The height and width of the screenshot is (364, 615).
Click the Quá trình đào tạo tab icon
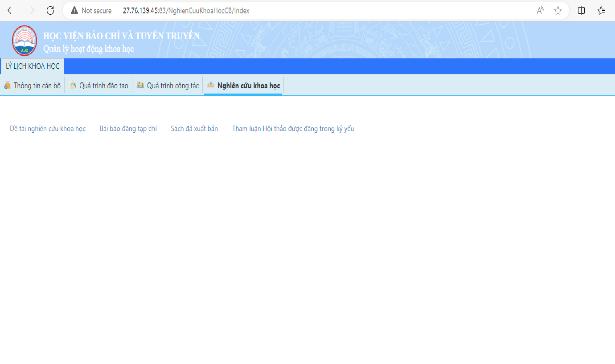point(74,85)
